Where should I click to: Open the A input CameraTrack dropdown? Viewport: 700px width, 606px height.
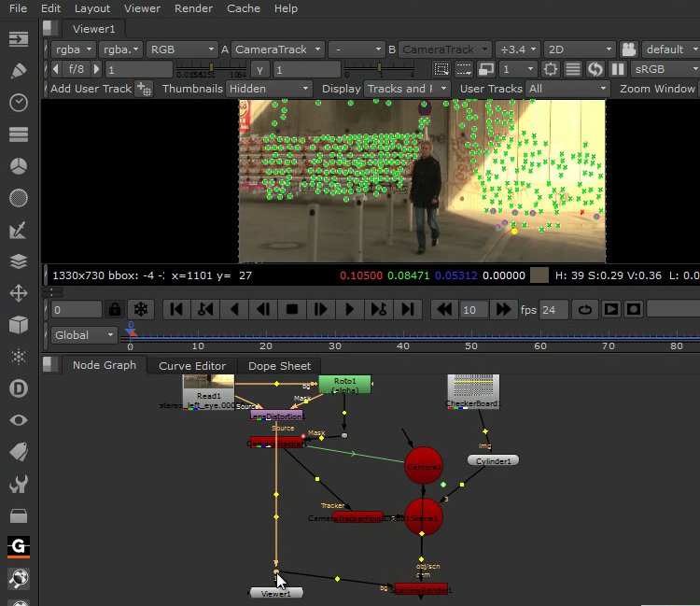click(x=277, y=49)
